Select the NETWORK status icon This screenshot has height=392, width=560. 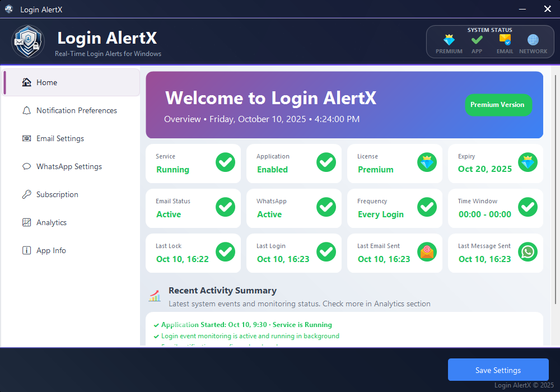[x=533, y=40]
